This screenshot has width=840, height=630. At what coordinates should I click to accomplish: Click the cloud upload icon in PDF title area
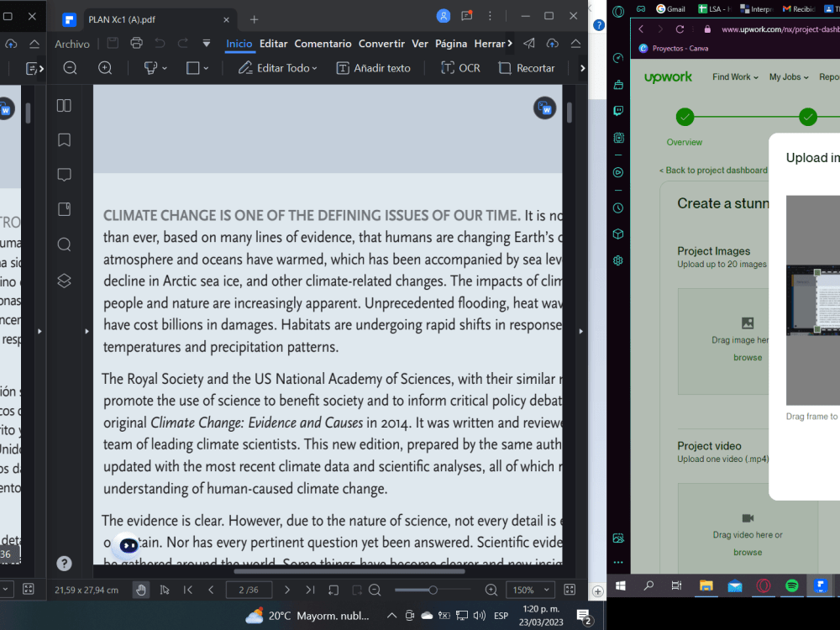tap(553, 44)
